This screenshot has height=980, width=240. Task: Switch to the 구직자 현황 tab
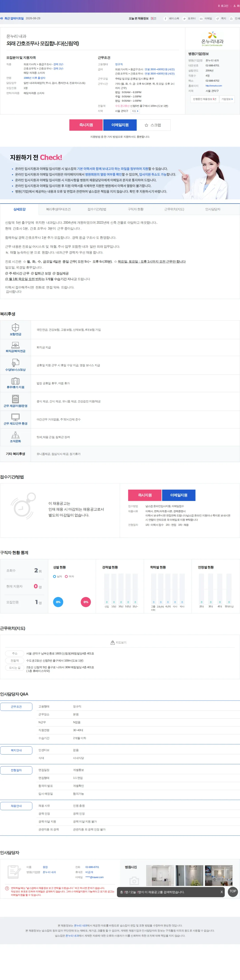coord(136,209)
